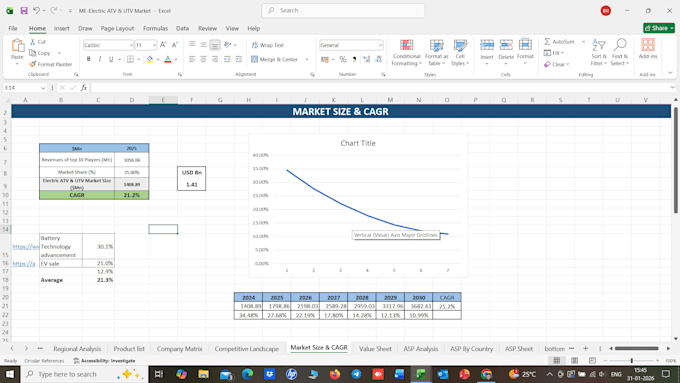Open the File menu
This screenshot has width=680, height=383.
tap(13, 28)
